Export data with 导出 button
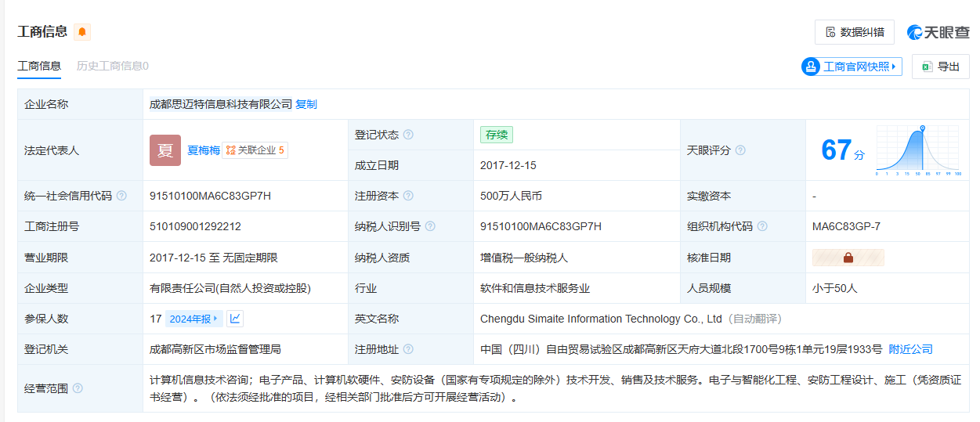 pyautogui.click(x=940, y=67)
